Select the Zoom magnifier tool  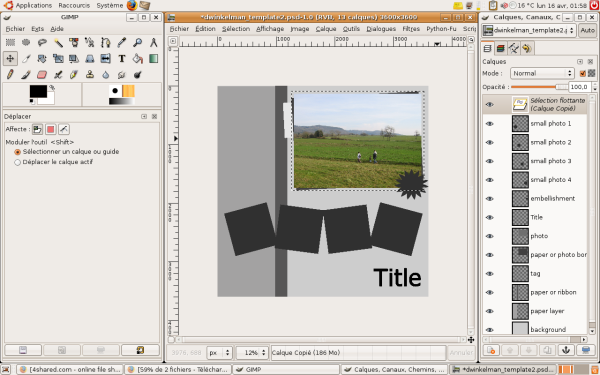point(138,42)
